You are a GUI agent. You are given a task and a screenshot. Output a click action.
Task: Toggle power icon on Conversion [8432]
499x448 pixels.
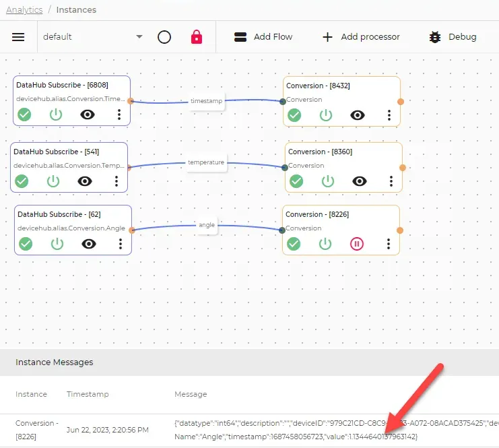[326, 115]
